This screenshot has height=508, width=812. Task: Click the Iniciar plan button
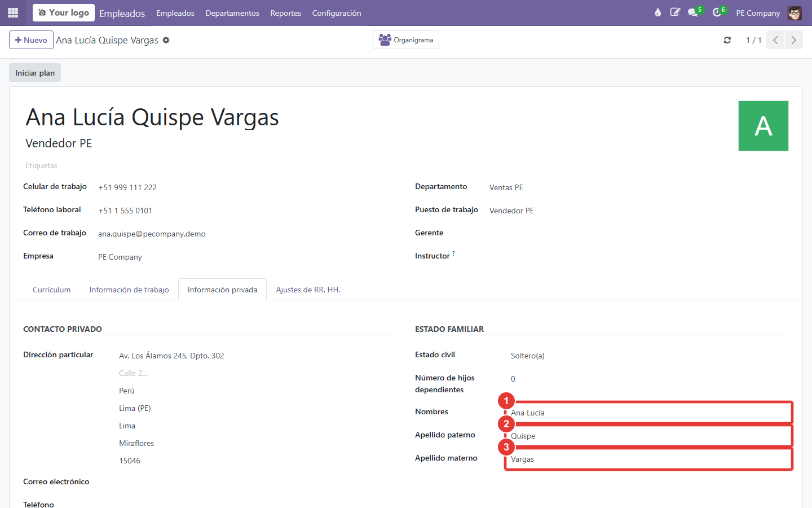[35, 73]
